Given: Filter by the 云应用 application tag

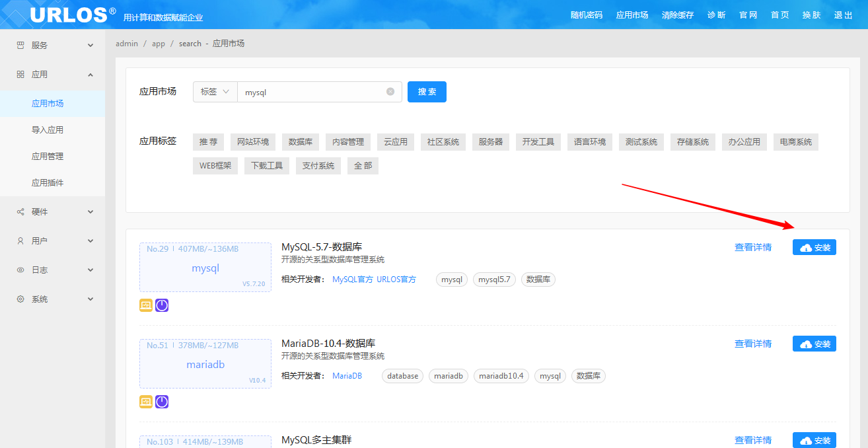Looking at the screenshot, I should [396, 142].
